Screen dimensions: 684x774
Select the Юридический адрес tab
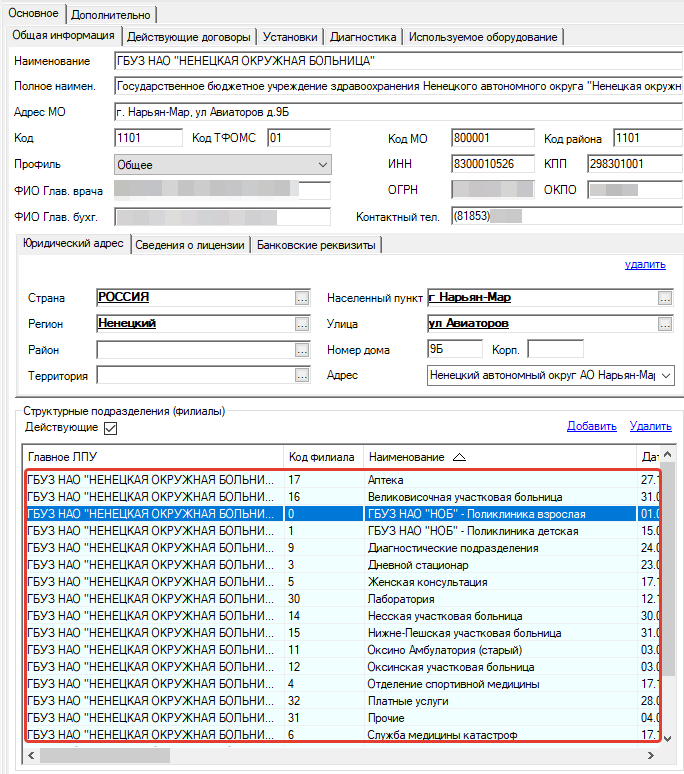[74, 243]
